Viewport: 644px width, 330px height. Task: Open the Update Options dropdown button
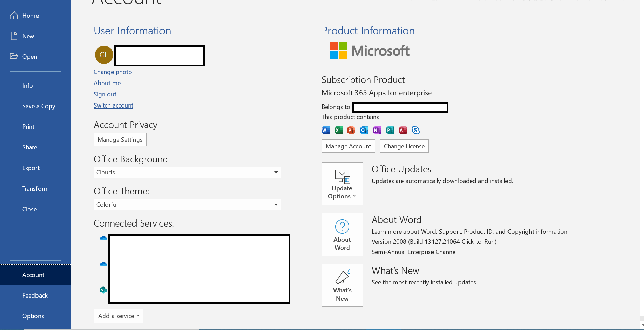(x=342, y=184)
